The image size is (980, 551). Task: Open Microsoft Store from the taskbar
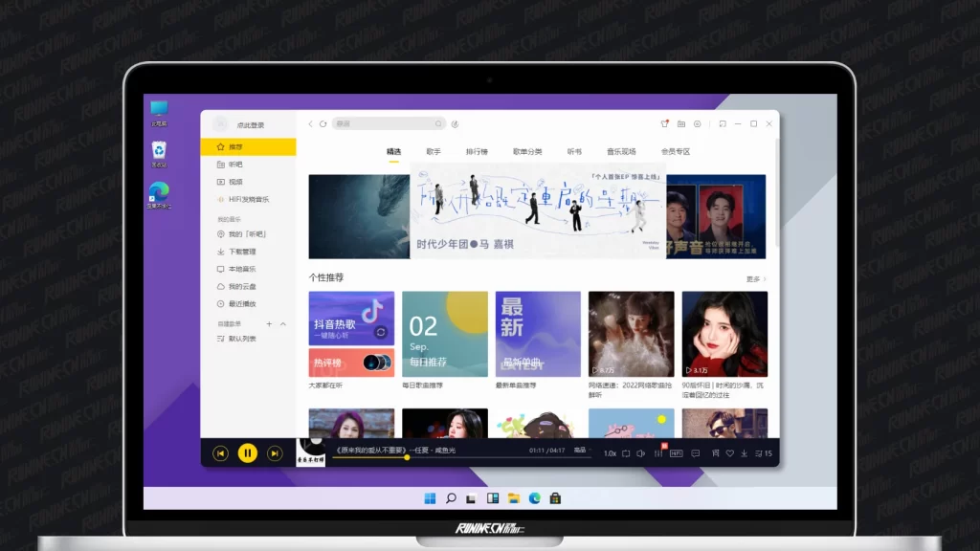554,498
